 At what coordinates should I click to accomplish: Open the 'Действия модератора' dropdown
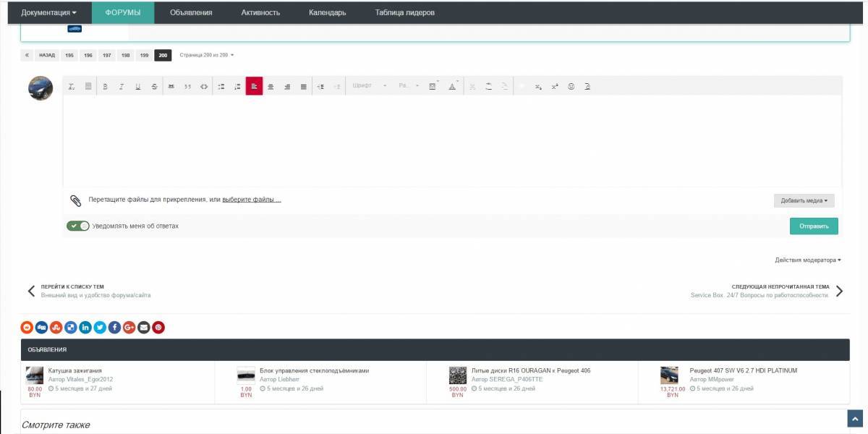coord(807,260)
